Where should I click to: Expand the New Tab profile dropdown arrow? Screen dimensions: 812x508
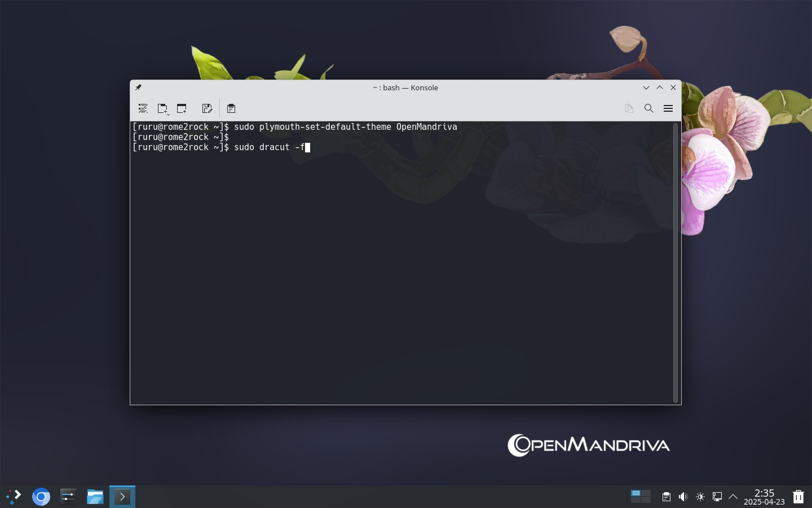168,115
